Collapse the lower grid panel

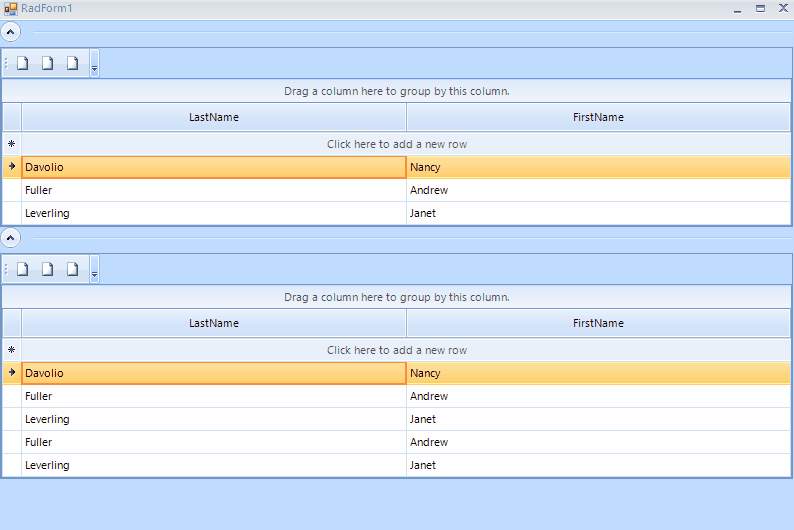click(11, 238)
